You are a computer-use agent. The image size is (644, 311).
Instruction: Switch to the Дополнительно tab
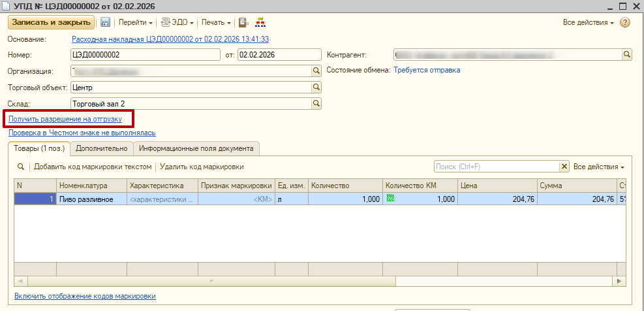tap(101, 148)
